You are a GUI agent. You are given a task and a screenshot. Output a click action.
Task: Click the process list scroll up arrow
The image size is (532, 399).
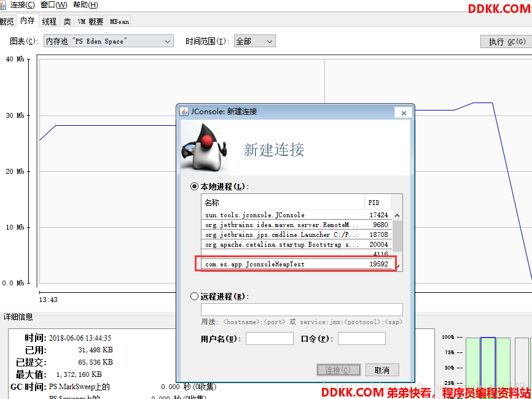[x=397, y=215]
